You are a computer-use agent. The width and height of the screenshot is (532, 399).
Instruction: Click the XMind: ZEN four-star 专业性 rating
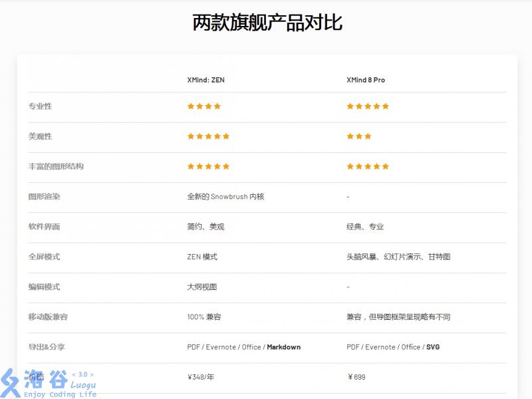coord(204,106)
